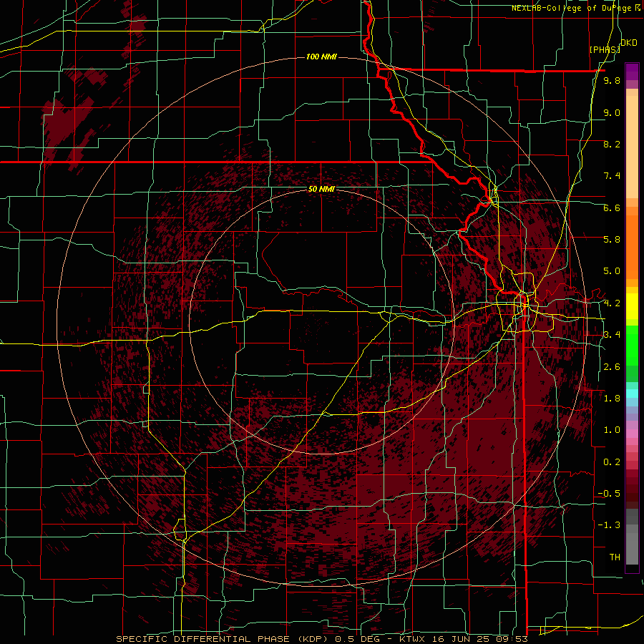Click the 5.0 color scale value
644x644 pixels.
click(x=612, y=271)
